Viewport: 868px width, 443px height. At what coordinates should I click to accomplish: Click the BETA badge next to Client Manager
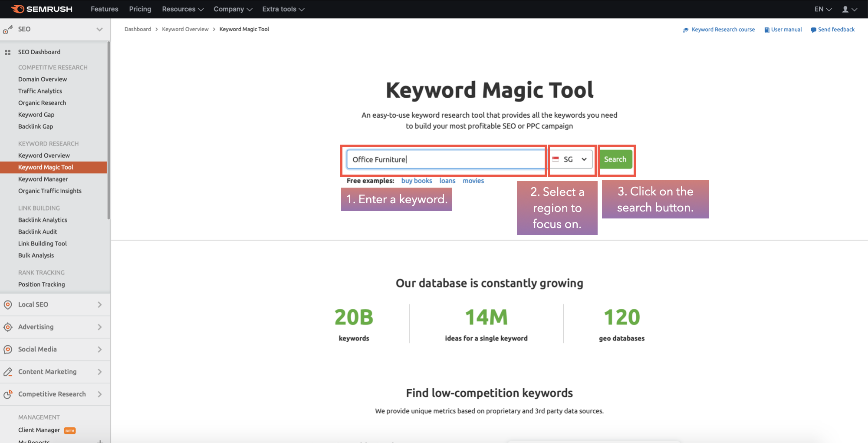pos(70,431)
